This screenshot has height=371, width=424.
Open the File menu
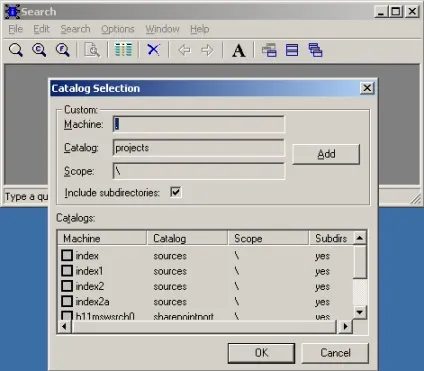[15, 29]
